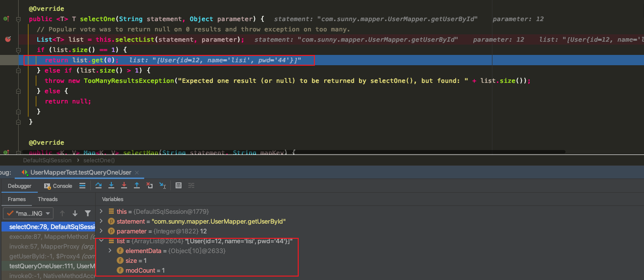Close the UserMapperTest.testQueryOneUser debug tab
The height and width of the screenshot is (280, 644).
pos(136,173)
